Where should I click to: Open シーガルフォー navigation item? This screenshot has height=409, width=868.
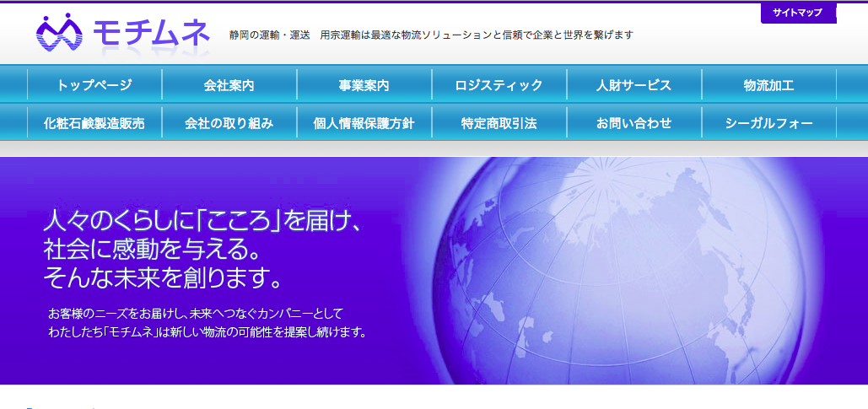(769, 123)
